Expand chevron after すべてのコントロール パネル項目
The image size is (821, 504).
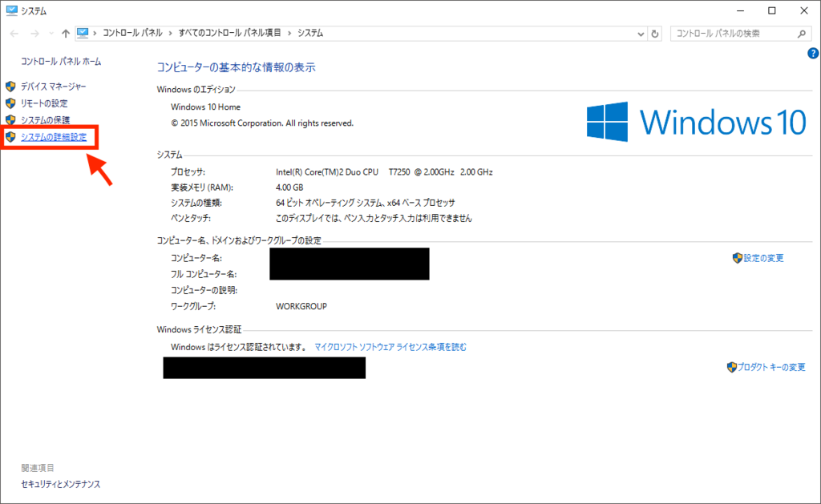point(289,33)
